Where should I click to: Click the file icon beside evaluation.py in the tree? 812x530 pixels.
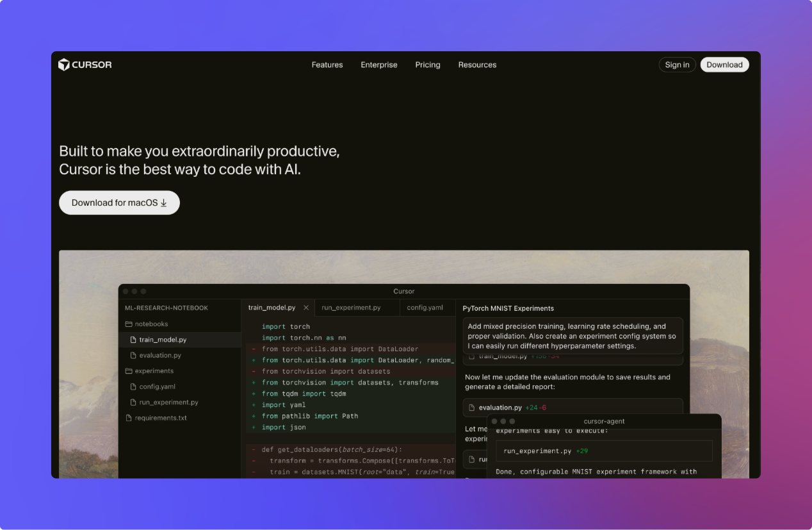[x=133, y=355]
